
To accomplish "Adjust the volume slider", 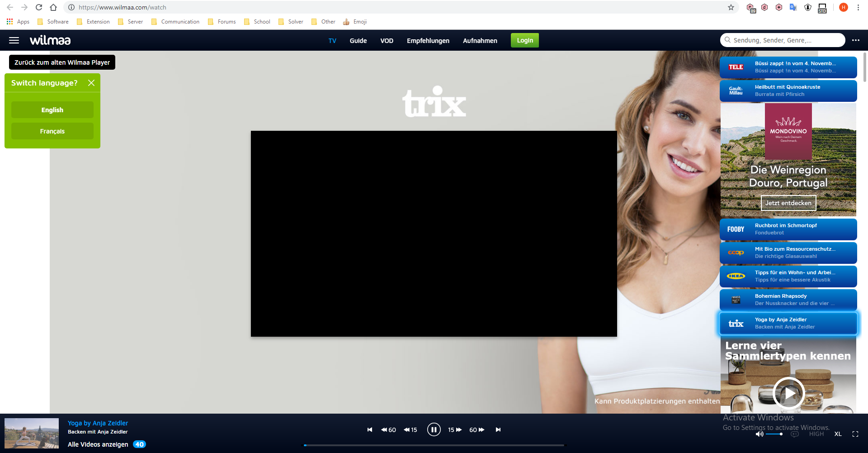I will 774,434.
